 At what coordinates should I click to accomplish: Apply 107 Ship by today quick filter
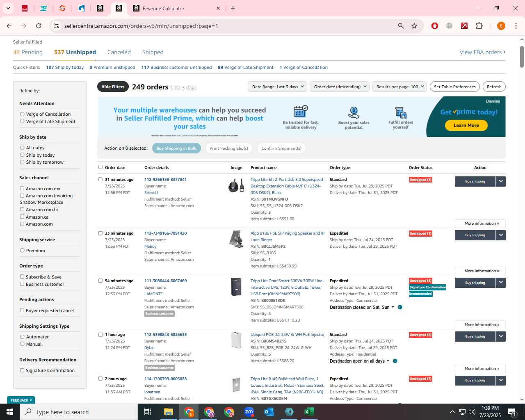(x=65, y=67)
